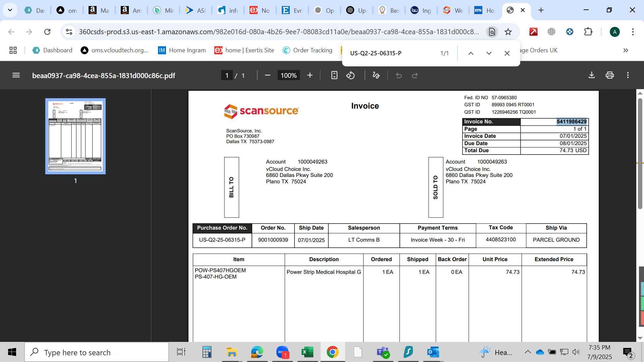Click the search-in-page lens icon

(x=492, y=32)
